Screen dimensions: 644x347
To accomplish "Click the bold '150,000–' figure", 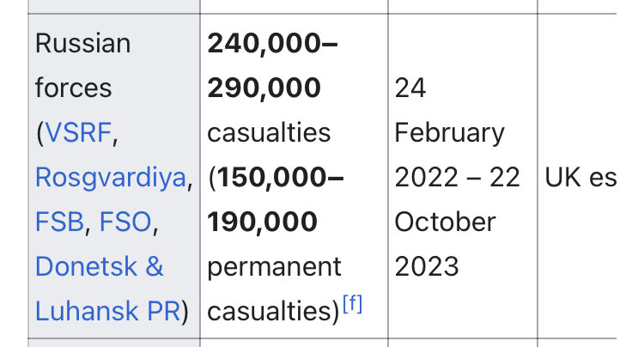I will point(280,178).
